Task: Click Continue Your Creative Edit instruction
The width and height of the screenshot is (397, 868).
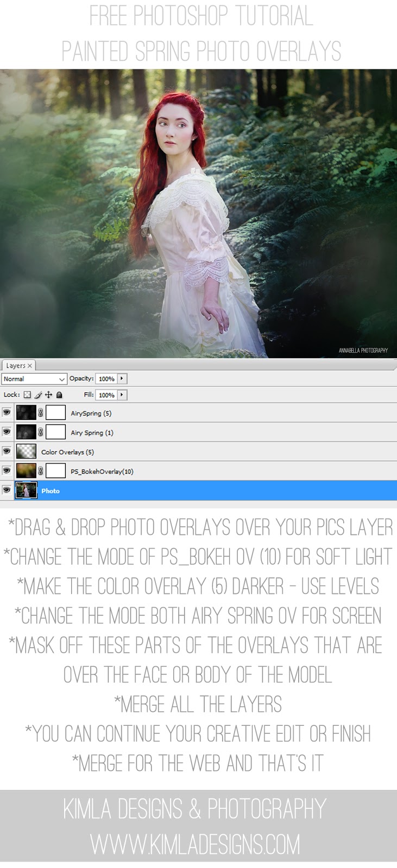Action: tap(198, 733)
